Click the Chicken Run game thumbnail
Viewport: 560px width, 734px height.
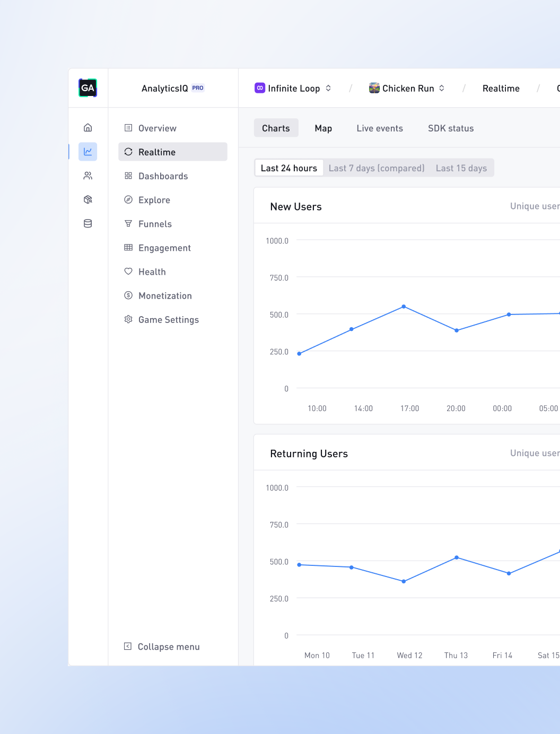[x=374, y=88]
